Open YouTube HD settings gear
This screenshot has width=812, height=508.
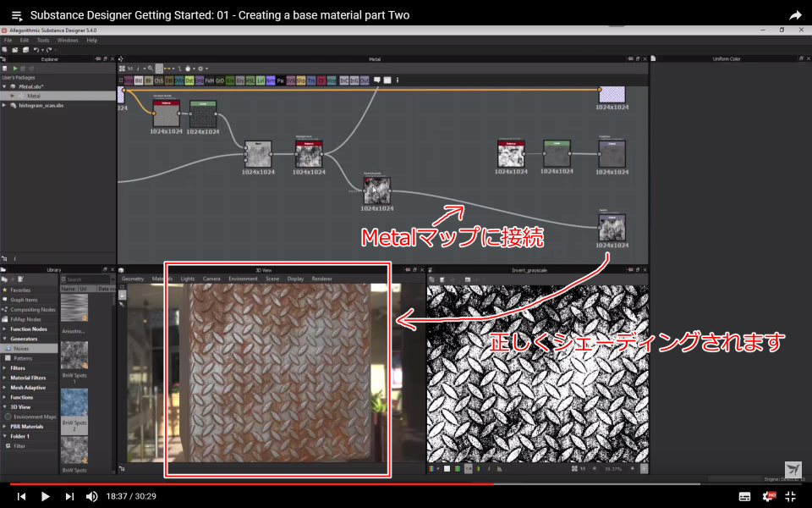pyautogui.click(x=769, y=496)
